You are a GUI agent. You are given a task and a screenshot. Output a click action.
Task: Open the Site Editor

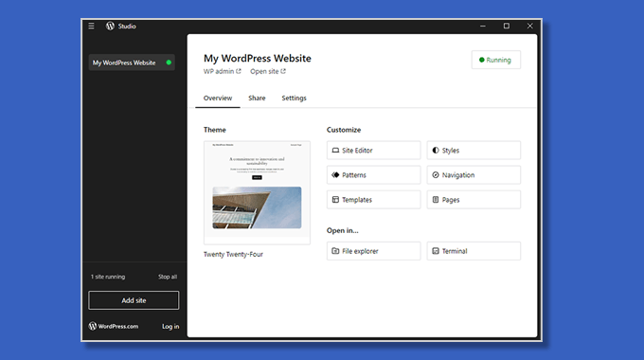(373, 151)
